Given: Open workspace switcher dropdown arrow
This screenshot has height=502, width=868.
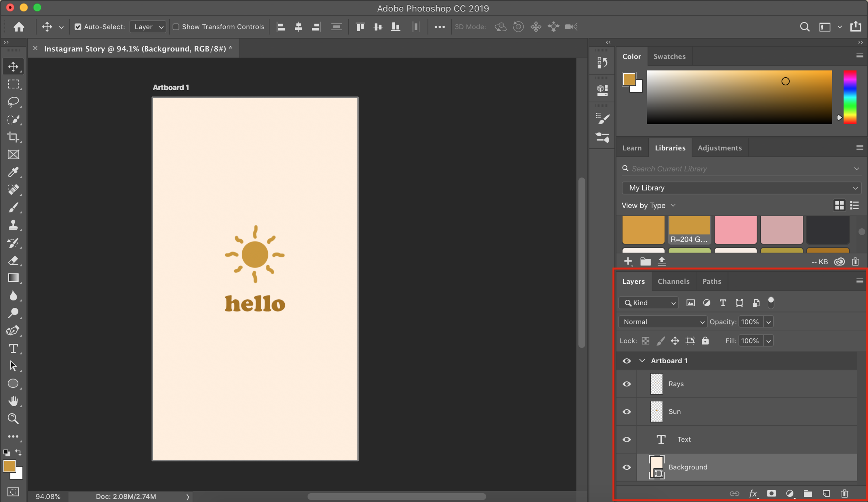Looking at the screenshot, I should click(x=840, y=27).
